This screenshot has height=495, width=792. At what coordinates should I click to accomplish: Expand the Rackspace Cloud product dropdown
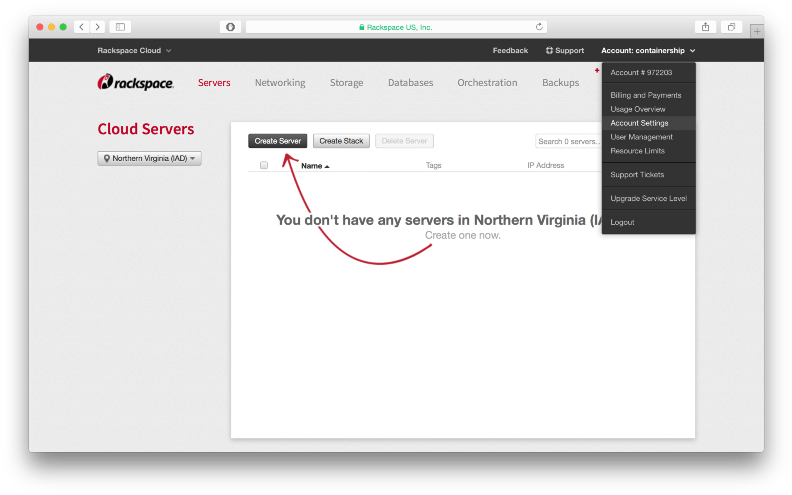tap(135, 50)
